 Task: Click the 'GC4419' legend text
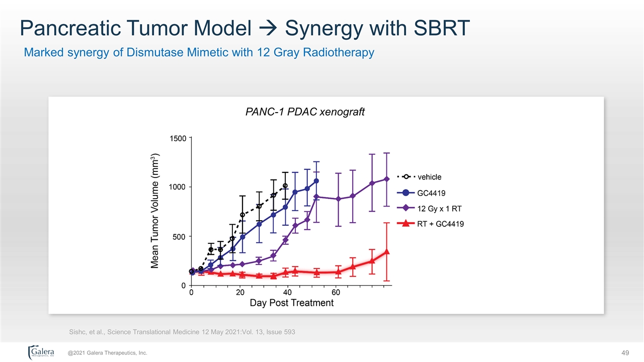point(431,193)
